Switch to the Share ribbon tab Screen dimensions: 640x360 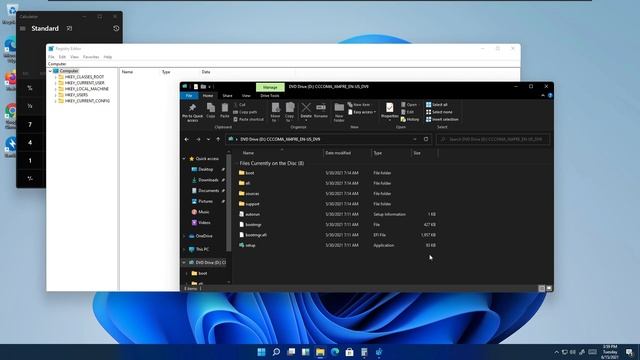tap(227, 96)
